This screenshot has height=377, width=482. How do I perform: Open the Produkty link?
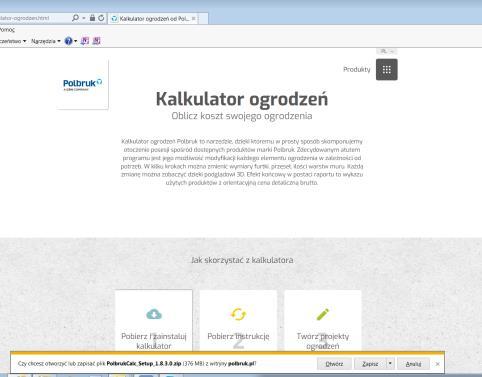[357, 69]
